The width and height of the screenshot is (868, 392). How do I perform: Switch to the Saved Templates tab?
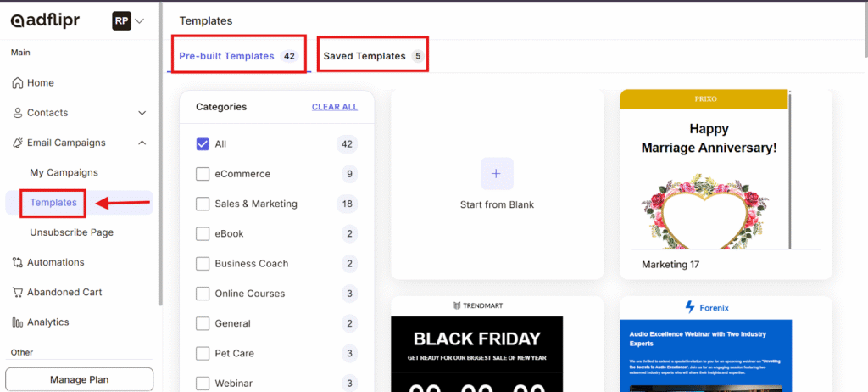364,56
